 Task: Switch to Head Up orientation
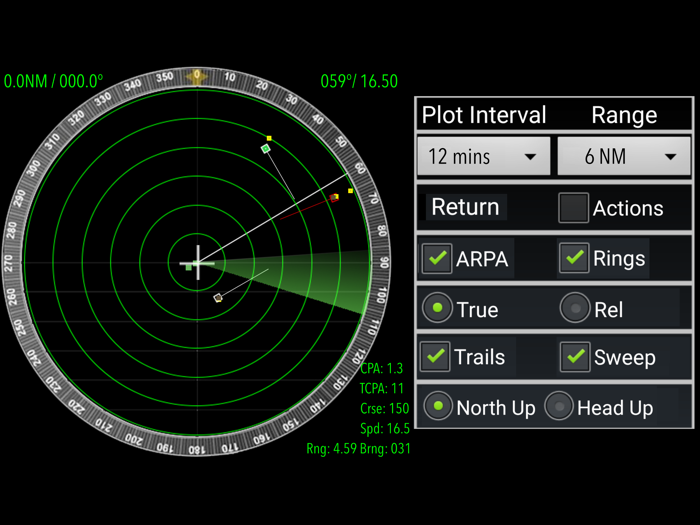558,406
